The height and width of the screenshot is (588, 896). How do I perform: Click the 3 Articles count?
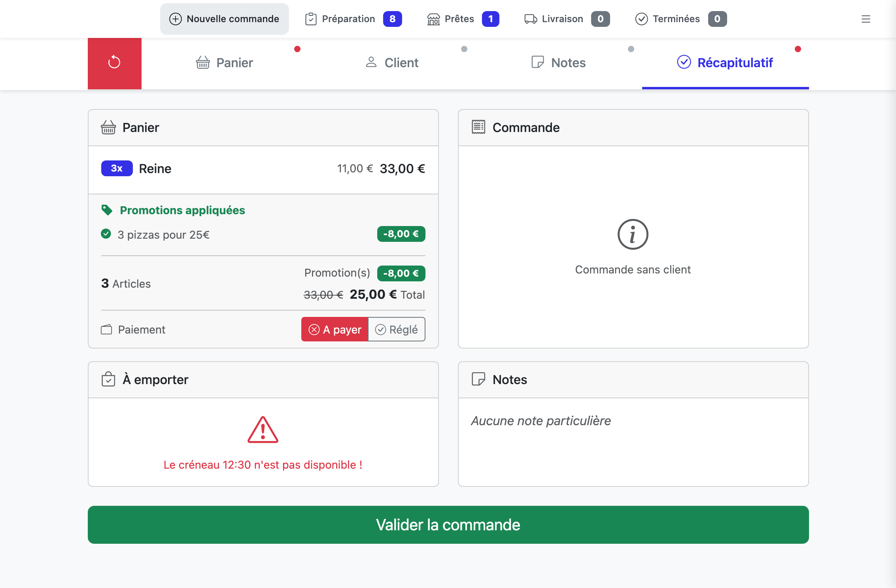(x=126, y=283)
